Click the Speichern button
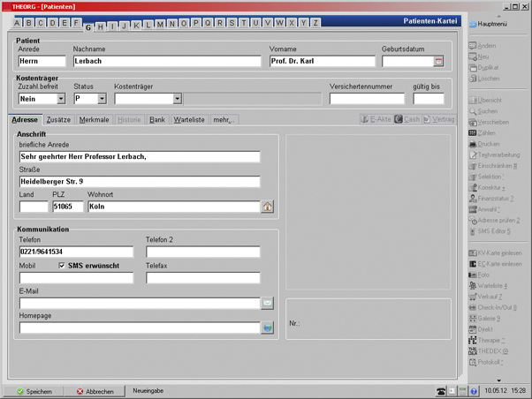 33,391
